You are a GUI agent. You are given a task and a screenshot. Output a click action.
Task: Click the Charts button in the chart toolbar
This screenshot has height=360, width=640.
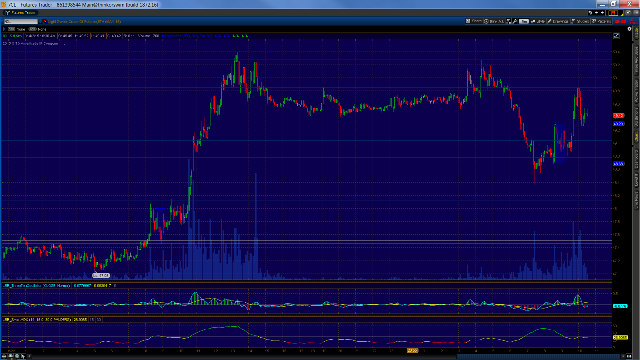(474, 21)
